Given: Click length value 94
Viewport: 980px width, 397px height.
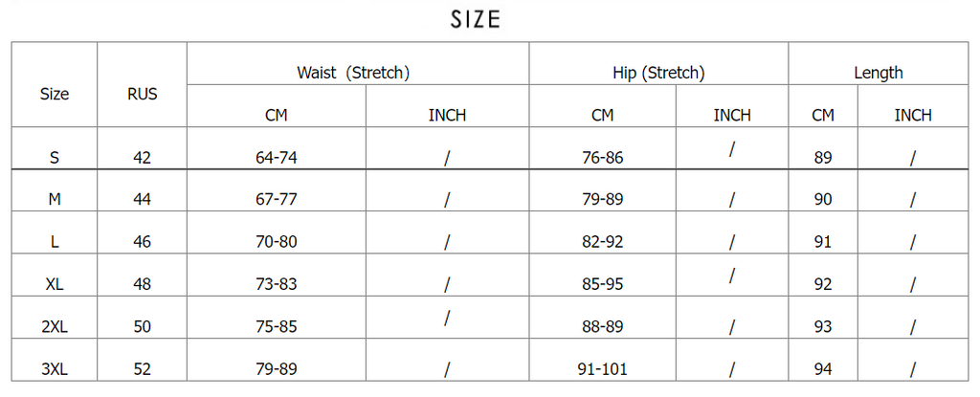Looking at the screenshot, I should [x=823, y=369].
